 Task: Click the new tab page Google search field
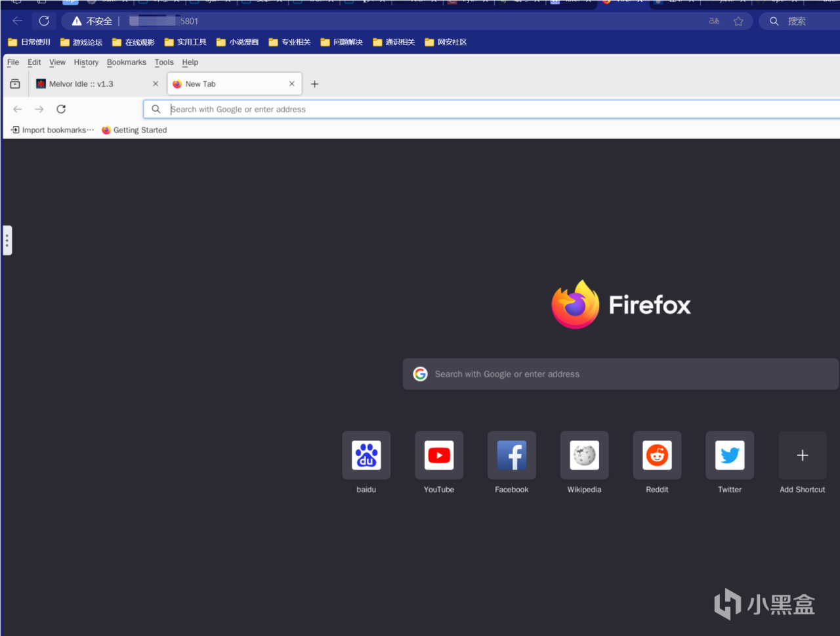[x=621, y=374]
